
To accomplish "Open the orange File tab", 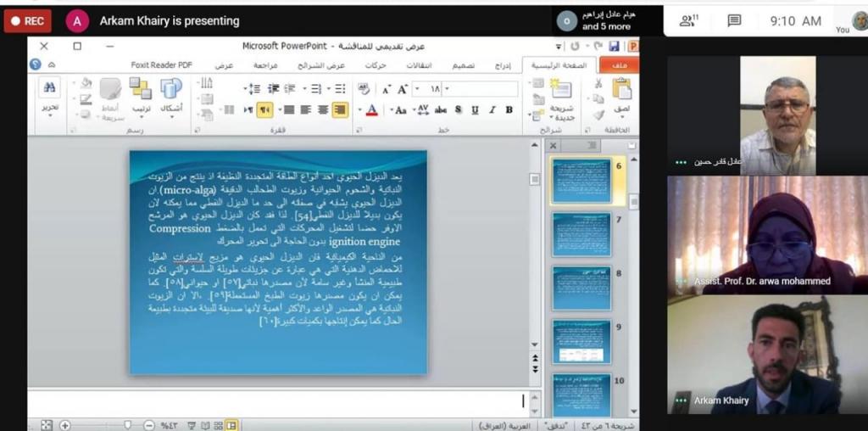I will click(619, 65).
